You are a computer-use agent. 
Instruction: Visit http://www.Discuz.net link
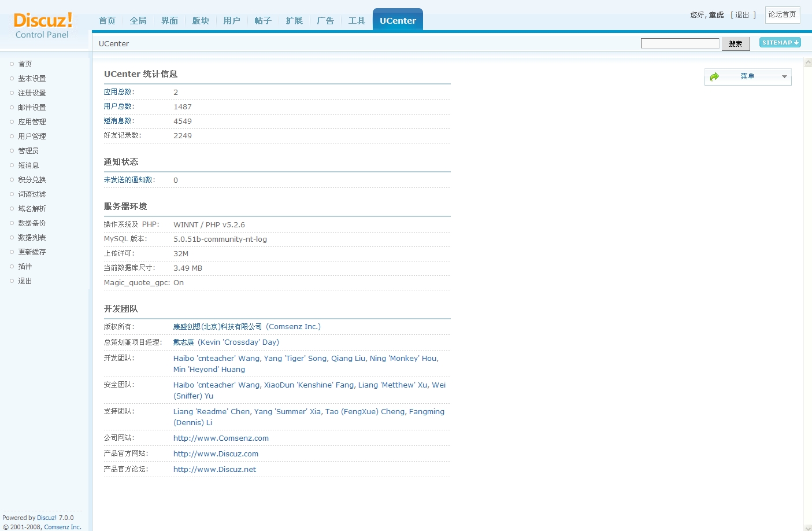point(214,470)
